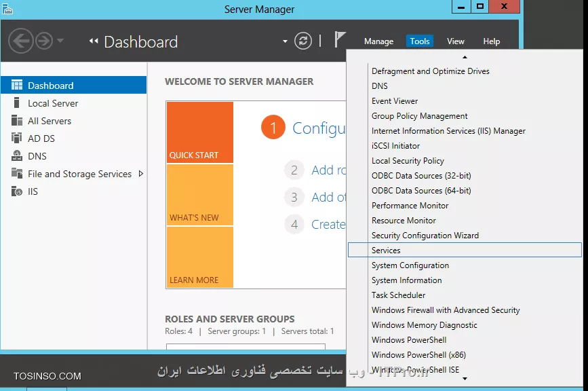Click the IIS role icon

pyautogui.click(x=17, y=191)
